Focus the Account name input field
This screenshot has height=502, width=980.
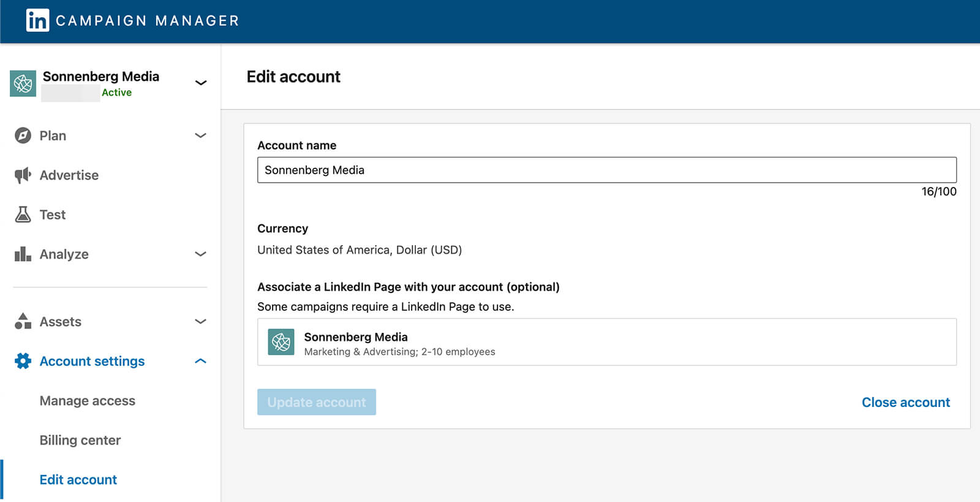point(607,170)
